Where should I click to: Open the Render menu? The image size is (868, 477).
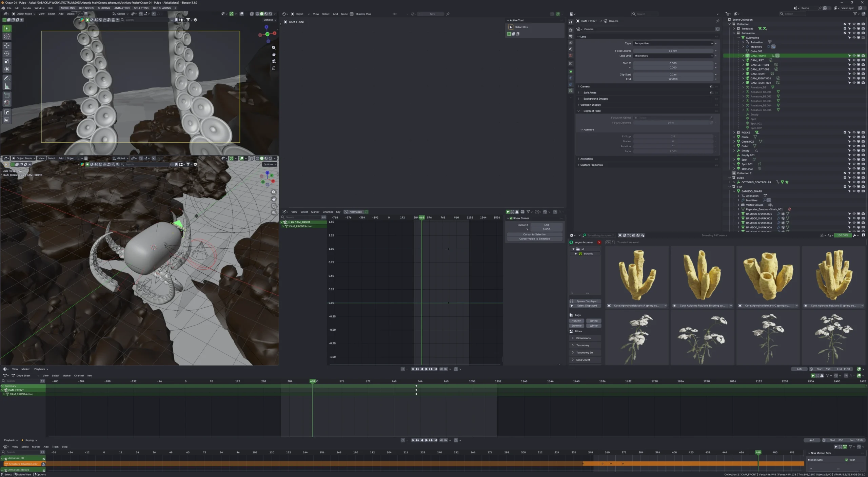27,8
